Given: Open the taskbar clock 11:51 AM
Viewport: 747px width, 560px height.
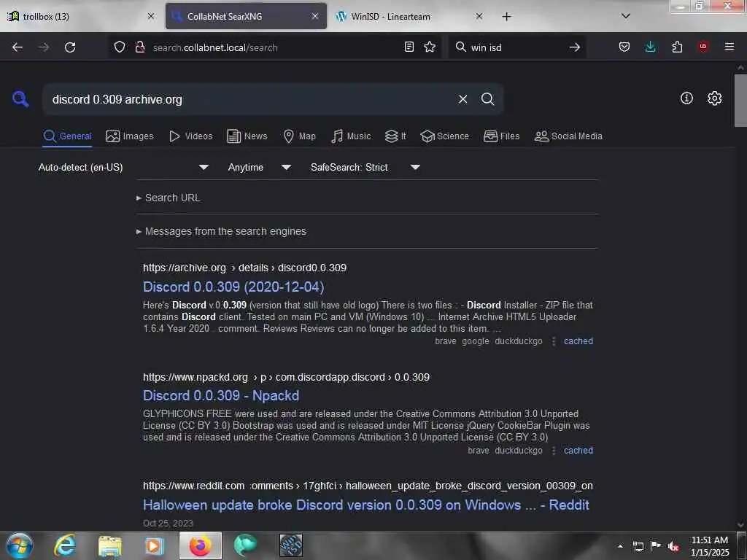Looking at the screenshot, I should click(710, 546).
